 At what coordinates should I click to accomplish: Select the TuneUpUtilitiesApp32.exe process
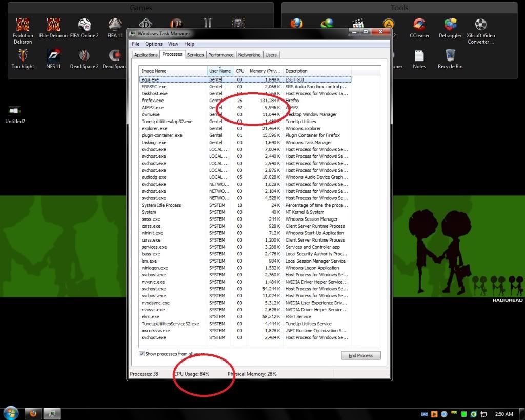point(245,121)
